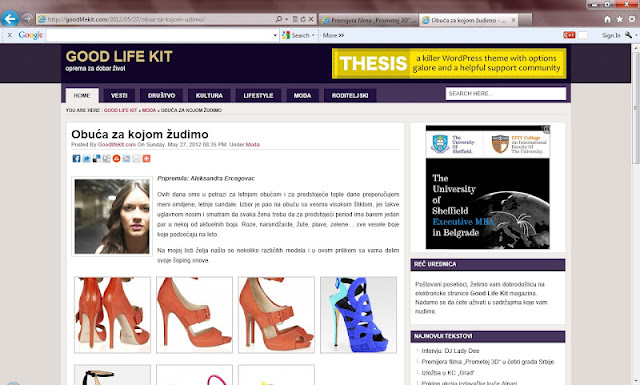Click the GOOD LIFE KIT site logo
This screenshot has width=640, height=385.
pos(119,57)
